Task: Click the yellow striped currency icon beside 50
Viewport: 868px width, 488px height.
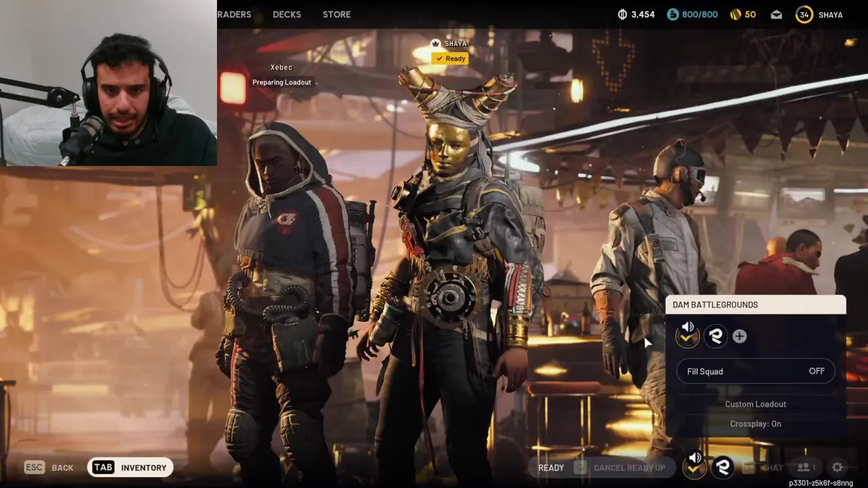Action: coord(735,14)
